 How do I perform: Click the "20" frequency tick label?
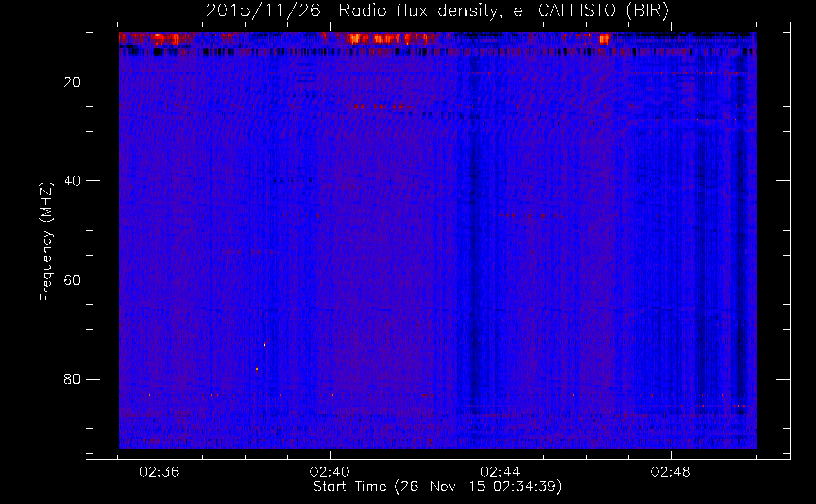click(x=73, y=82)
